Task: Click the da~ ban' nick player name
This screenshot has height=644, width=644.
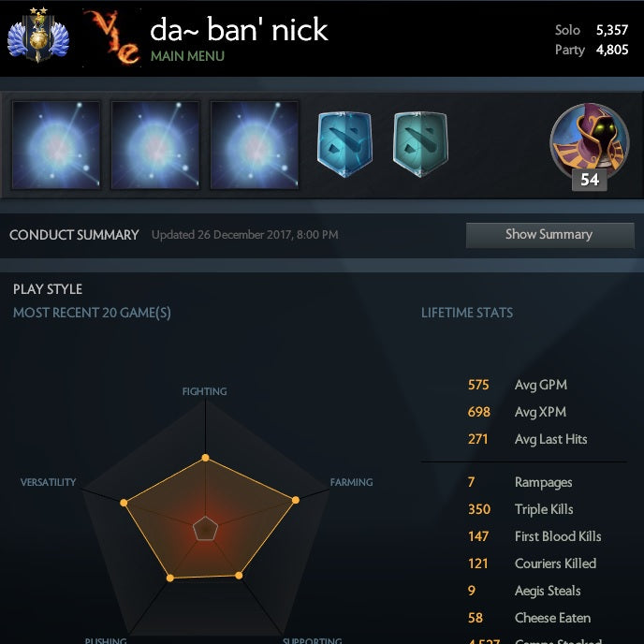Action: coord(239,30)
